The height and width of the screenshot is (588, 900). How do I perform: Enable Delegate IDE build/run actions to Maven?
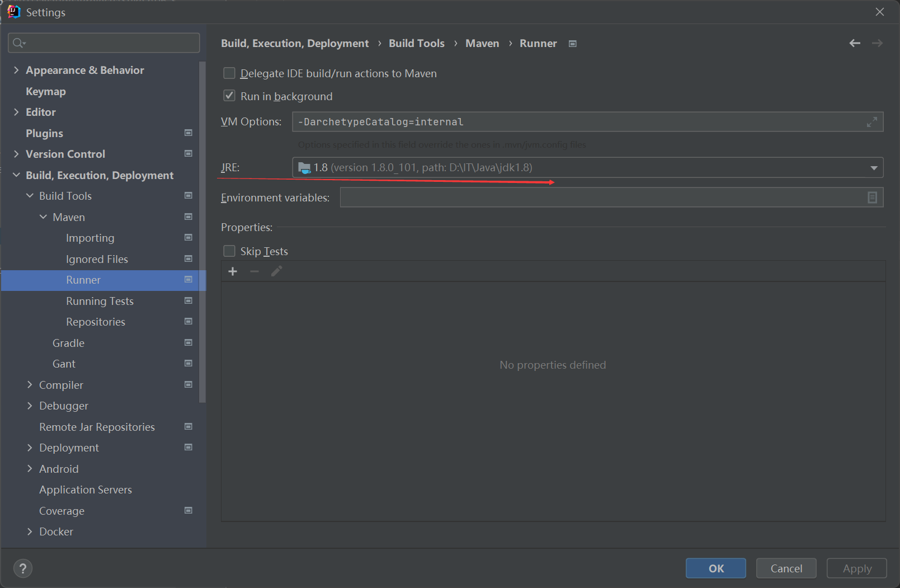pos(229,73)
